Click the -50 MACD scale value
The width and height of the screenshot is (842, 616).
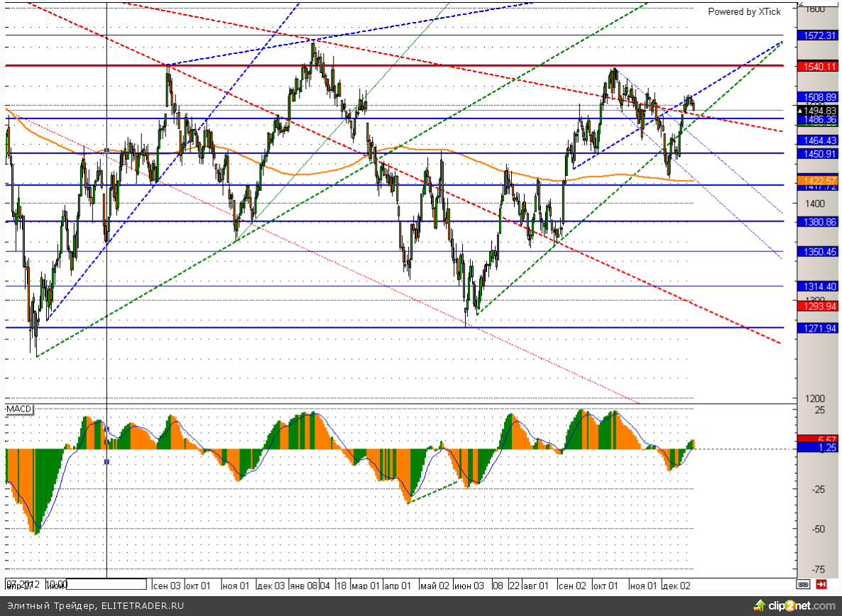coord(817,529)
